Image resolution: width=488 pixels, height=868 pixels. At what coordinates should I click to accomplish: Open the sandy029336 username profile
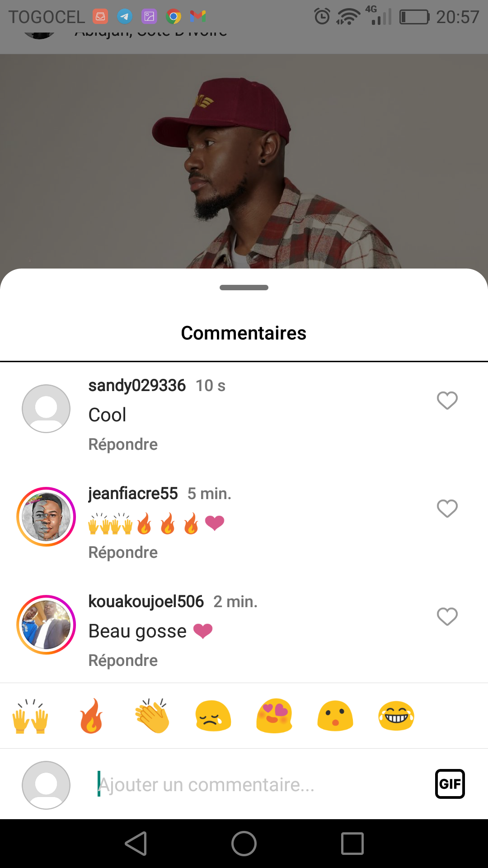point(137,386)
